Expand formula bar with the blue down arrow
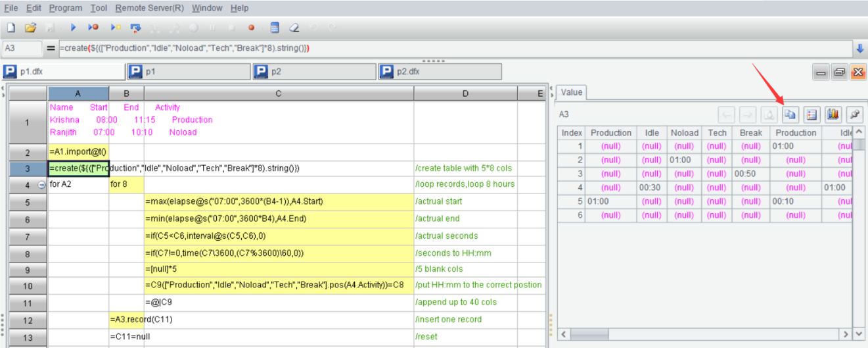This screenshot has width=868, height=348. click(859, 49)
